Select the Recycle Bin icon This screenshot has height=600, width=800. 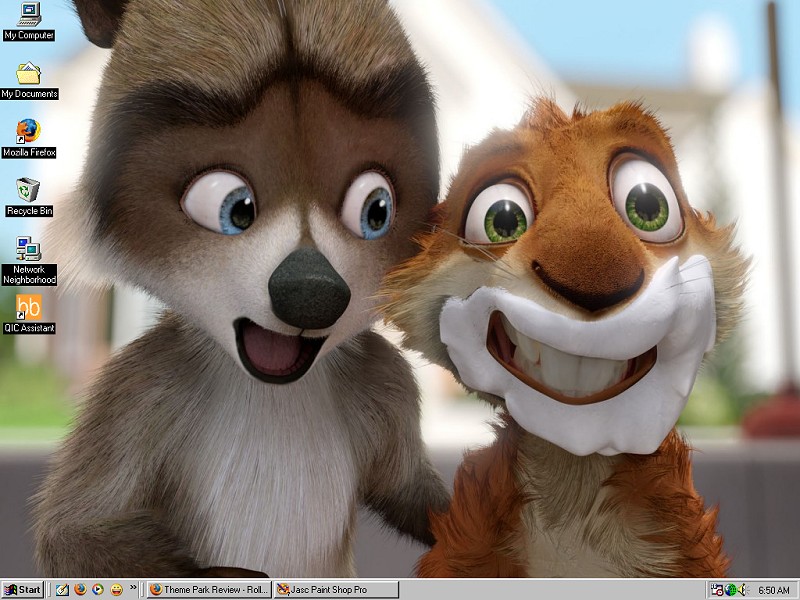click(x=29, y=190)
